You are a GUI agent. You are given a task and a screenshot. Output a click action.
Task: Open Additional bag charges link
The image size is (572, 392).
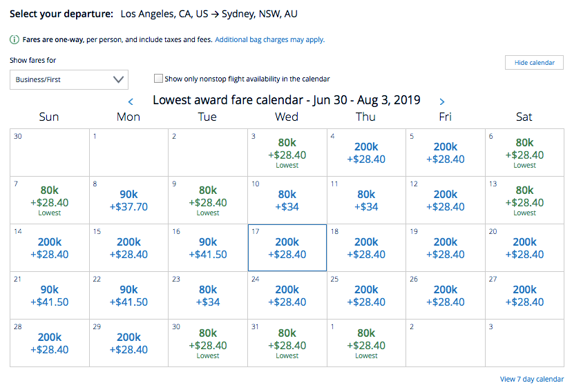tap(269, 40)
